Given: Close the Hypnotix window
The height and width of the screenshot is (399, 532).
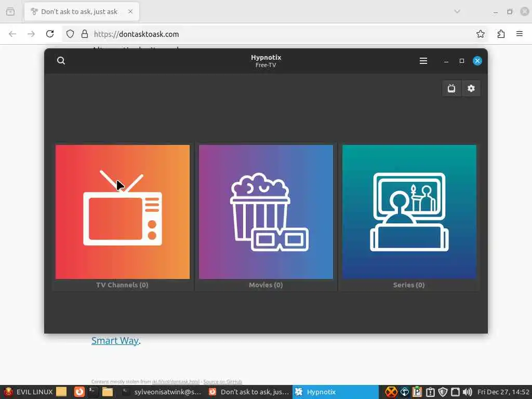Looking at the screenshot, I should tap(477, 61).
